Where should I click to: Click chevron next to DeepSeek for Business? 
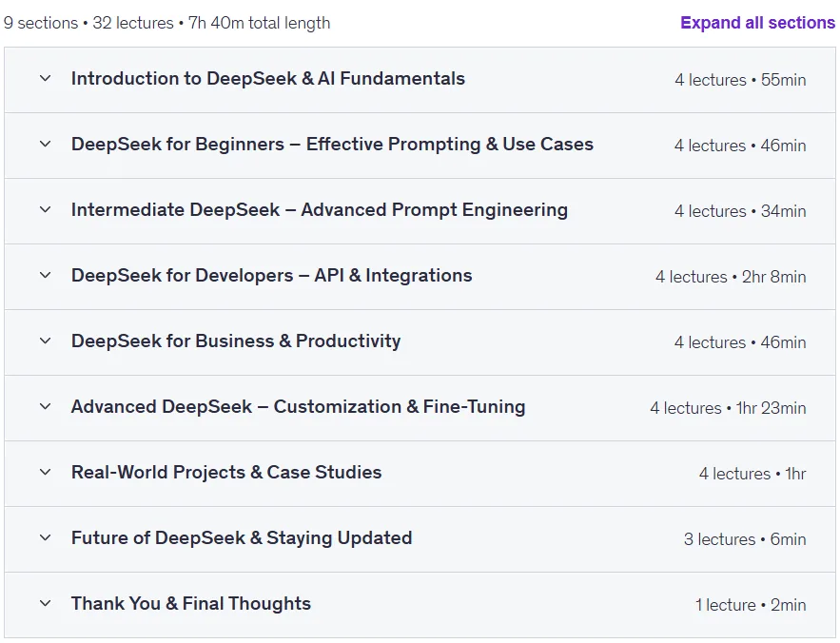[46, 341]
